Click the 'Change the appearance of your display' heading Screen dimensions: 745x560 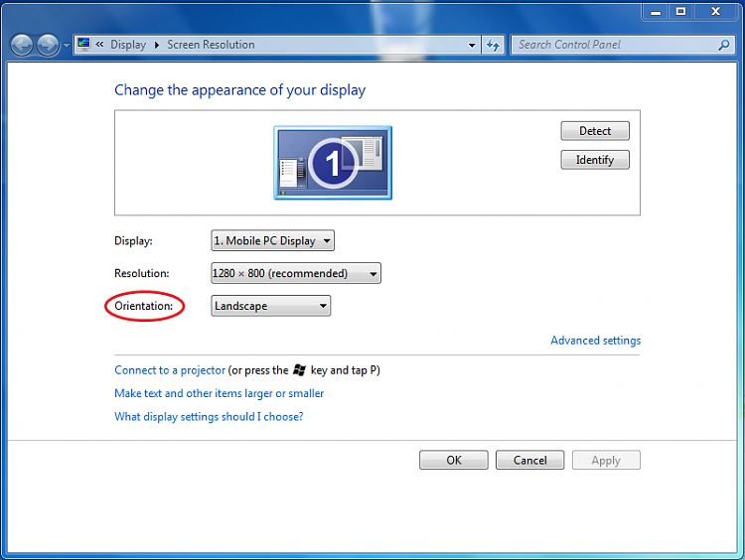[240, 90]
